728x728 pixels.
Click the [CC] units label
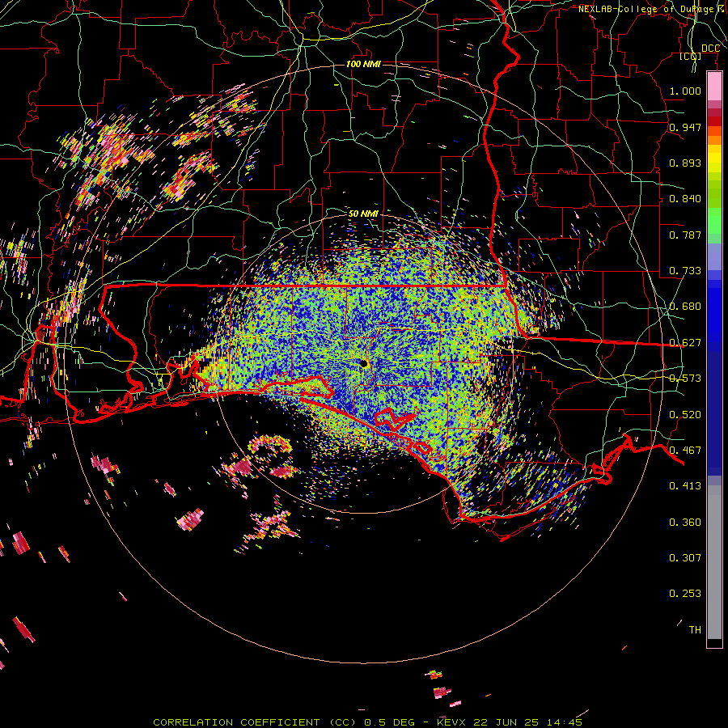pyautogui.click(x=691, y=56)
